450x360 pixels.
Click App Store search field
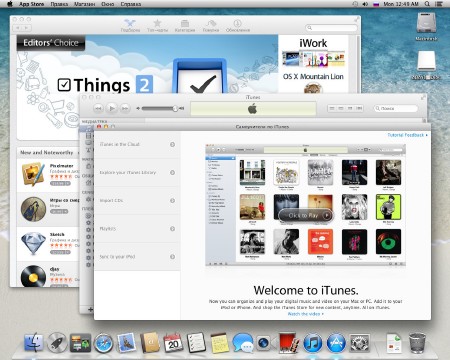pyautogui.click(x=331, y=28)
